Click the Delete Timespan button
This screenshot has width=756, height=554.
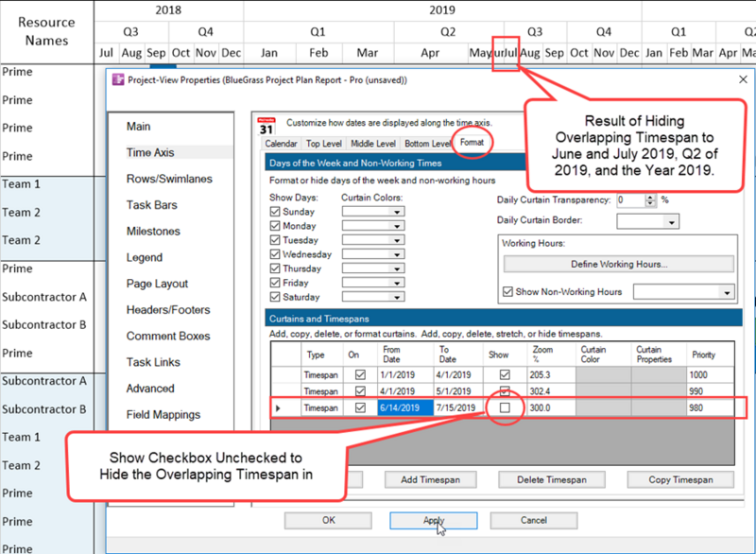point(552,479)
